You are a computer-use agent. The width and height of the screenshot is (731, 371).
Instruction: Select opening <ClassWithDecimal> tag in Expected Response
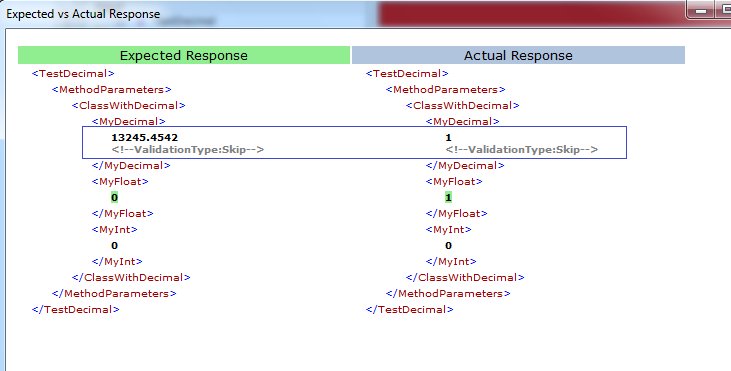pos(129,105)
